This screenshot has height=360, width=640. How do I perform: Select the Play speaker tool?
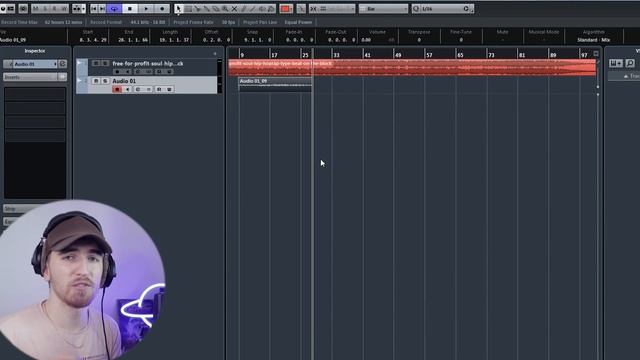coord(262,9)
